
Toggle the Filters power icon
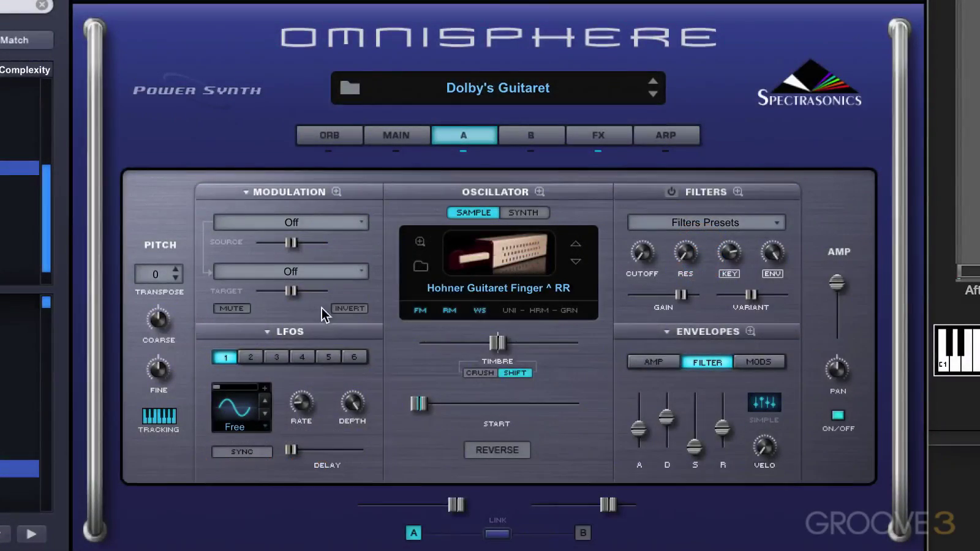671,192
